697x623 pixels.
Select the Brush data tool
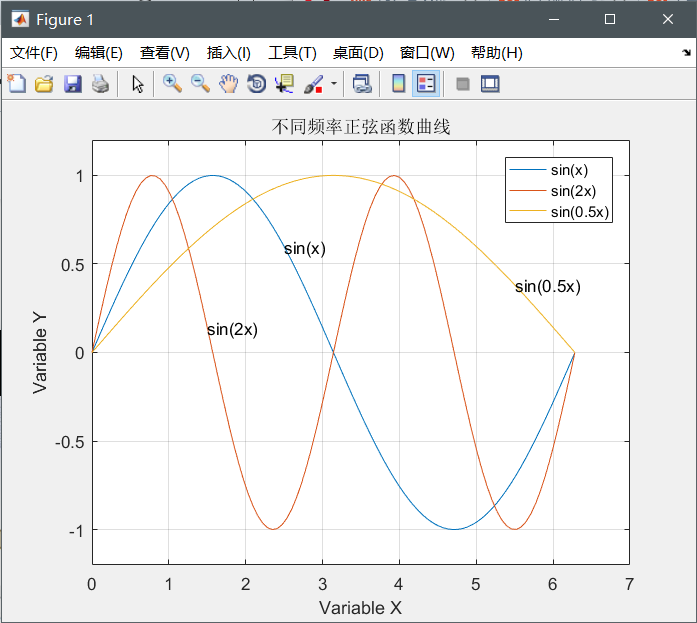[x=313, y=84]
